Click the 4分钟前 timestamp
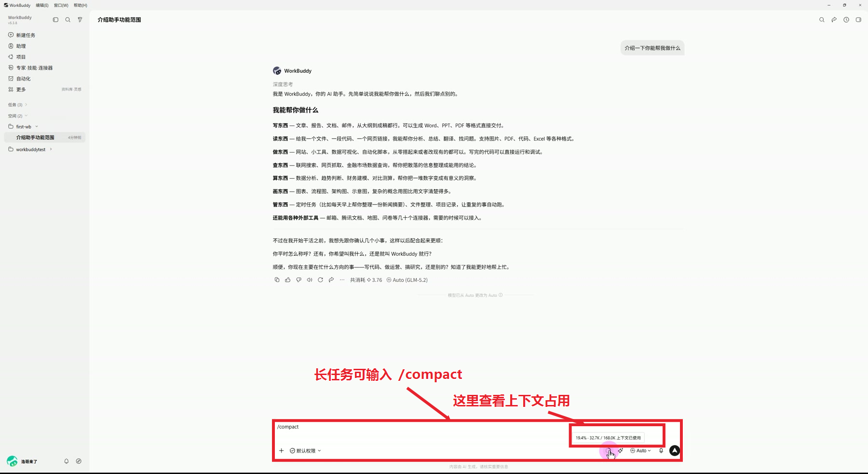The height and width of the screenshot is (474, 868). 75,138
